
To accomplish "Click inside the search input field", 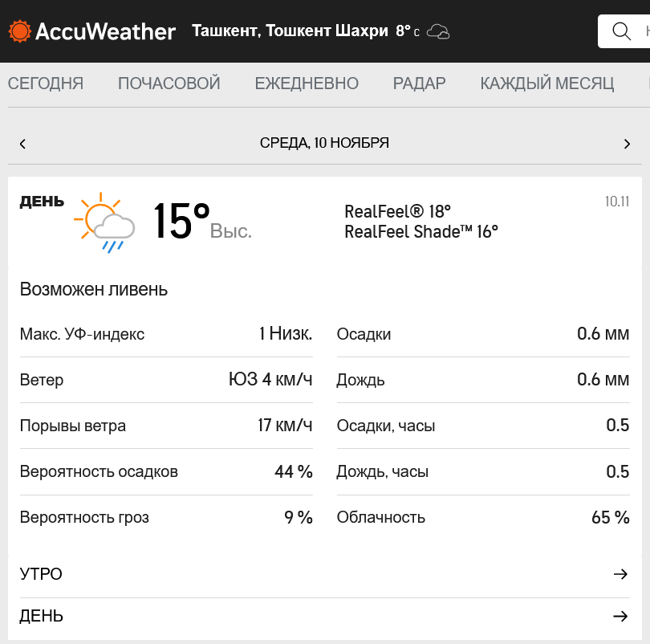I will 642,31.
